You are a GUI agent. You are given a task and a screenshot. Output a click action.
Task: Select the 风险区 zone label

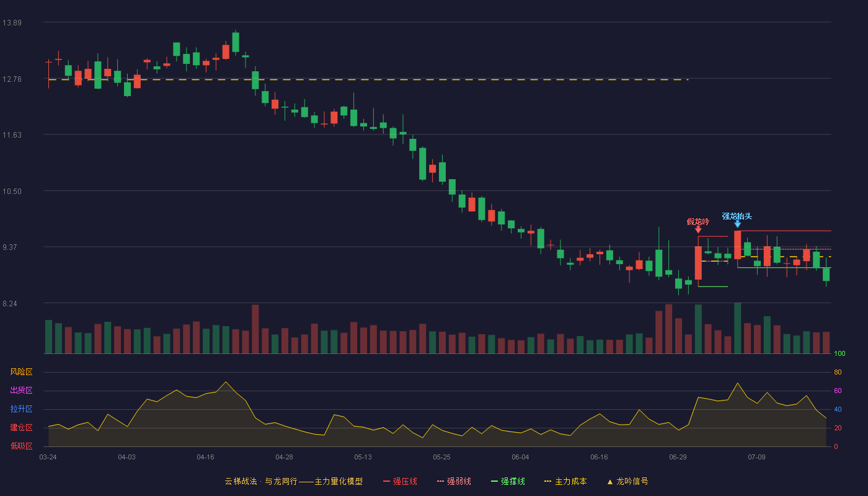(x=21, y=372)
